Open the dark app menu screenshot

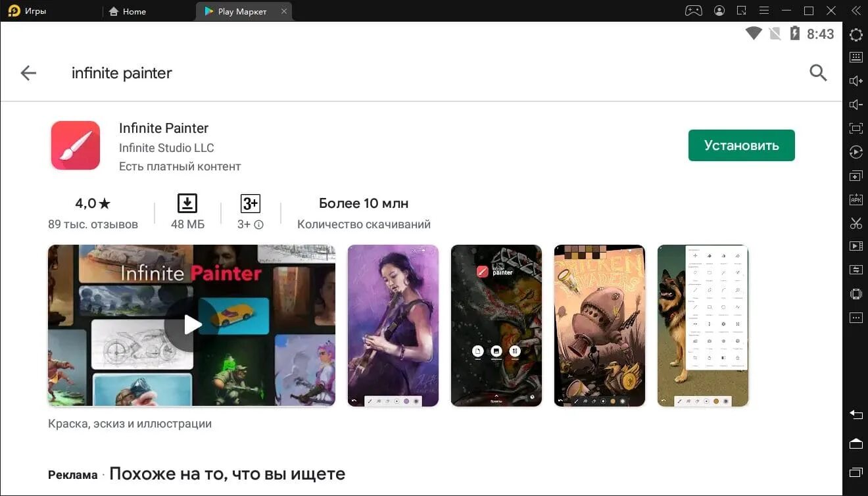496,326
